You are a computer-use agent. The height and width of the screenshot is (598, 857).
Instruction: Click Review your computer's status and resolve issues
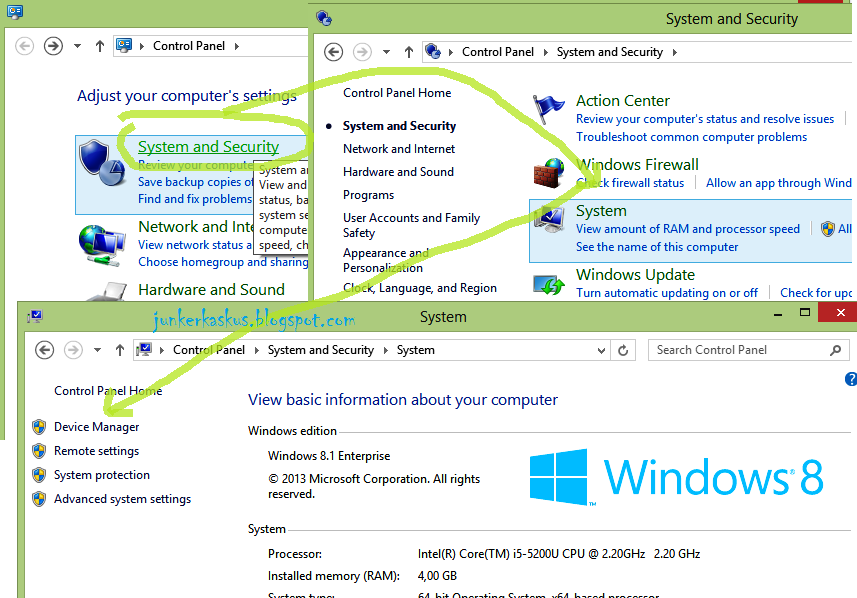pyautogui.click(x=705, y=119)
